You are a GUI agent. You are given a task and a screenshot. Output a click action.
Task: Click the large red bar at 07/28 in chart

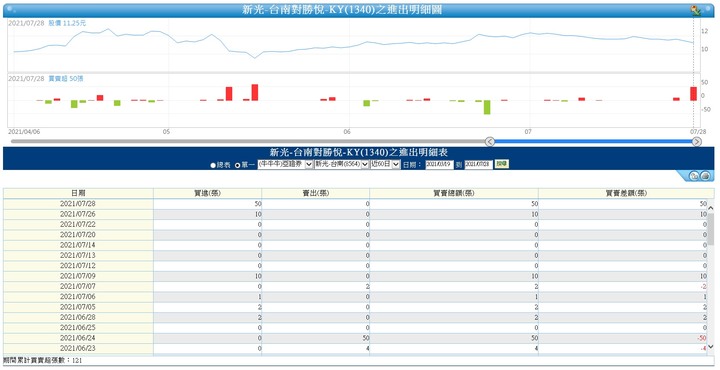point(693,94)
